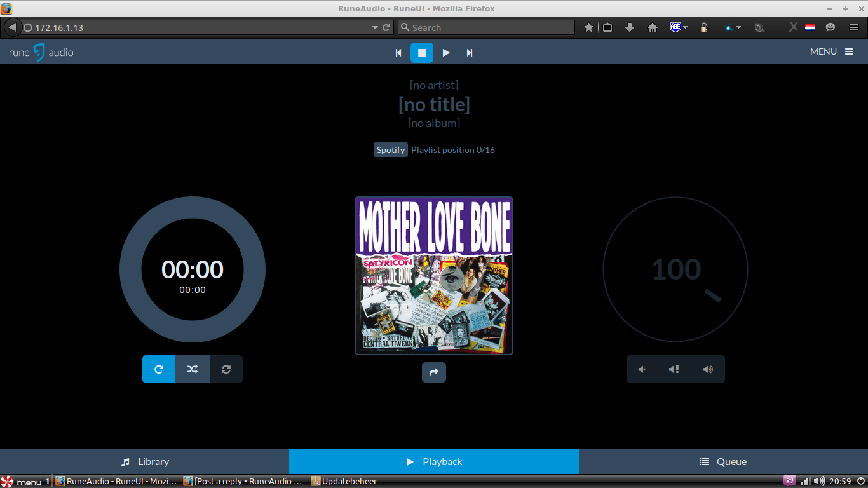The image size is (868, 488).
Task: Click the power button in tray
Action: (861, 482)
